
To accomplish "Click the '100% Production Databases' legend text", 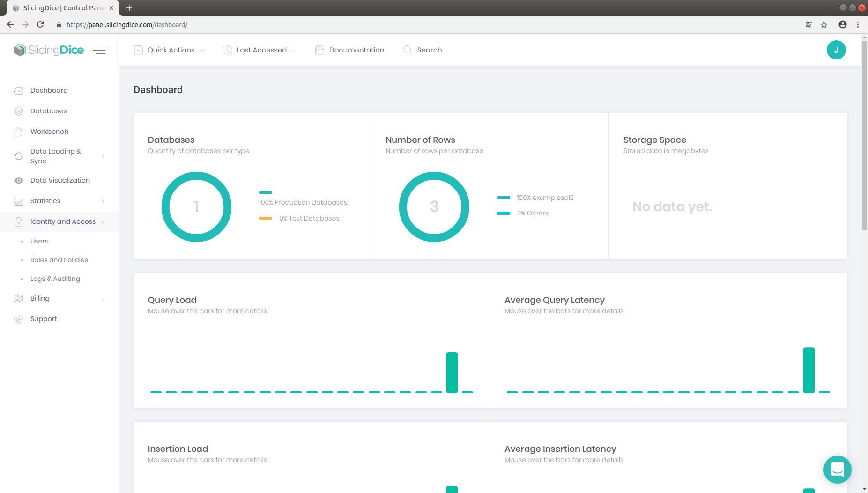I will click(303, 202).
